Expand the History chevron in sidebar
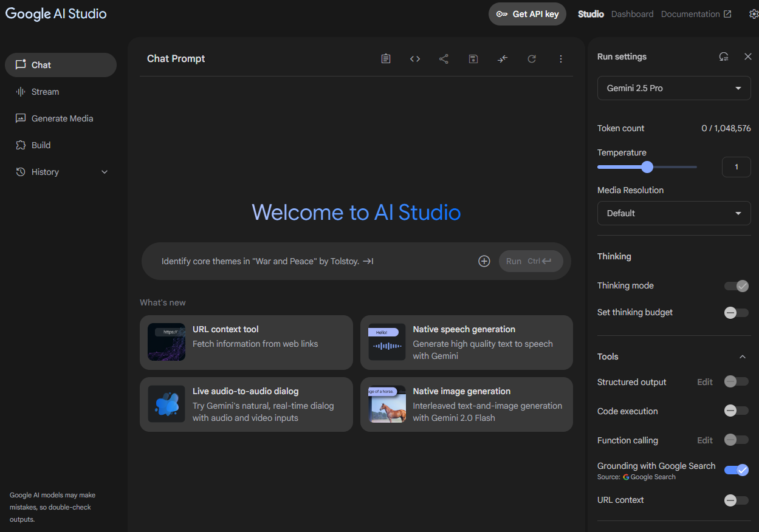Image resolution: width=759 pixels, height=532 pixels. [105, 172]
